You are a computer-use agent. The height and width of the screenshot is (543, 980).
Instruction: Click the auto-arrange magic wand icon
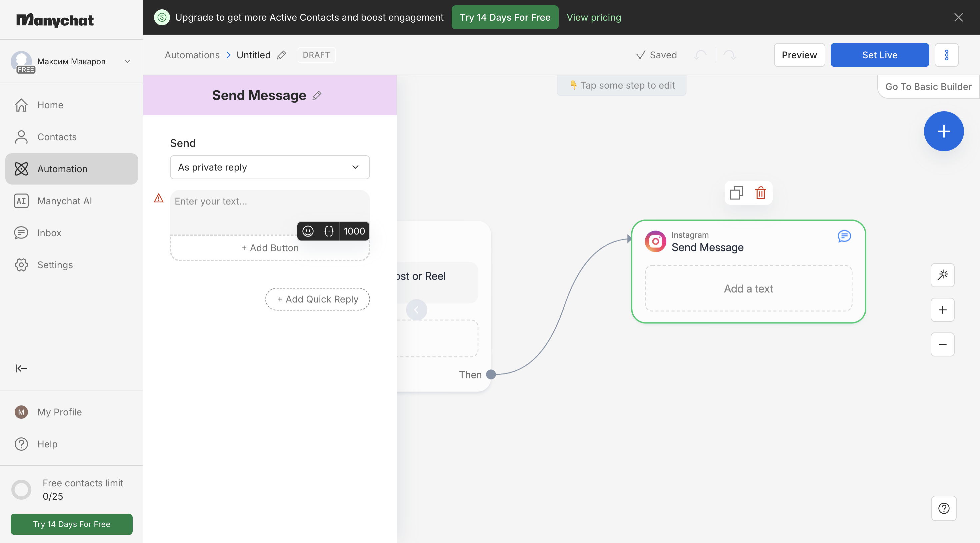coord(942,275)
